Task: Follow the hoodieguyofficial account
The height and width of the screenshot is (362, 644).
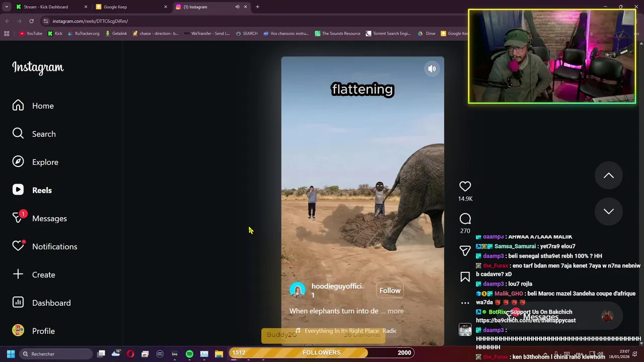Action: click(390, 291)
